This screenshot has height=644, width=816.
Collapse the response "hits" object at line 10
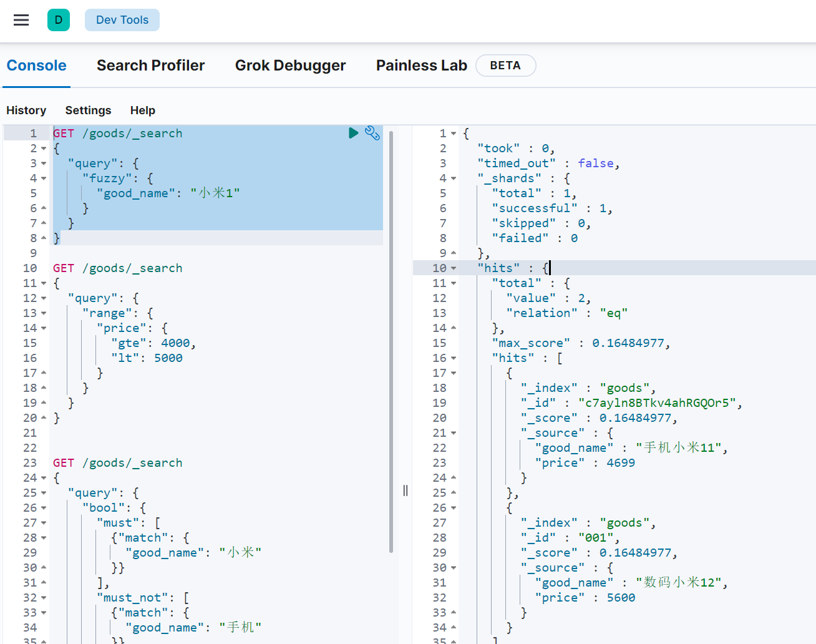454,268
